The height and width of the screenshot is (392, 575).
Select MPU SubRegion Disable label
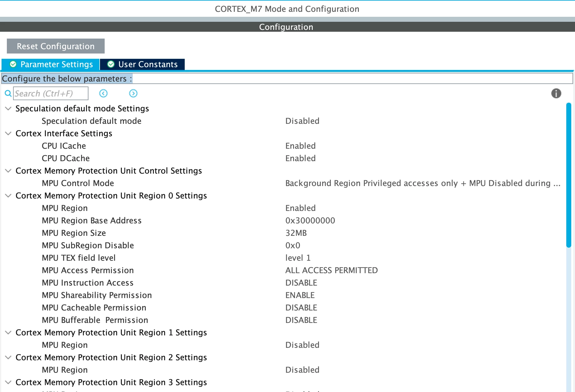(88, 245)
